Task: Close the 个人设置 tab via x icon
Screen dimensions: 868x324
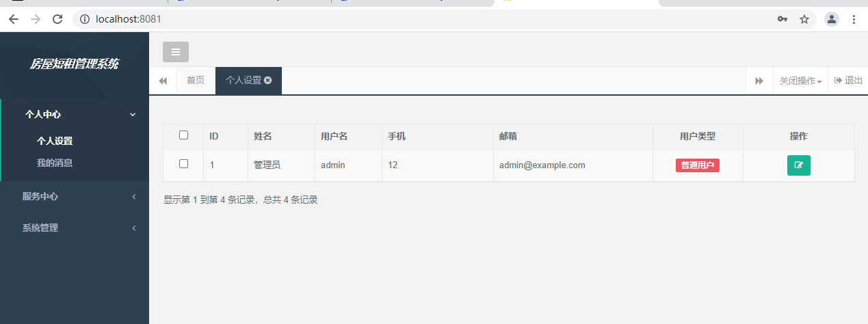Action: coord(268,80)
